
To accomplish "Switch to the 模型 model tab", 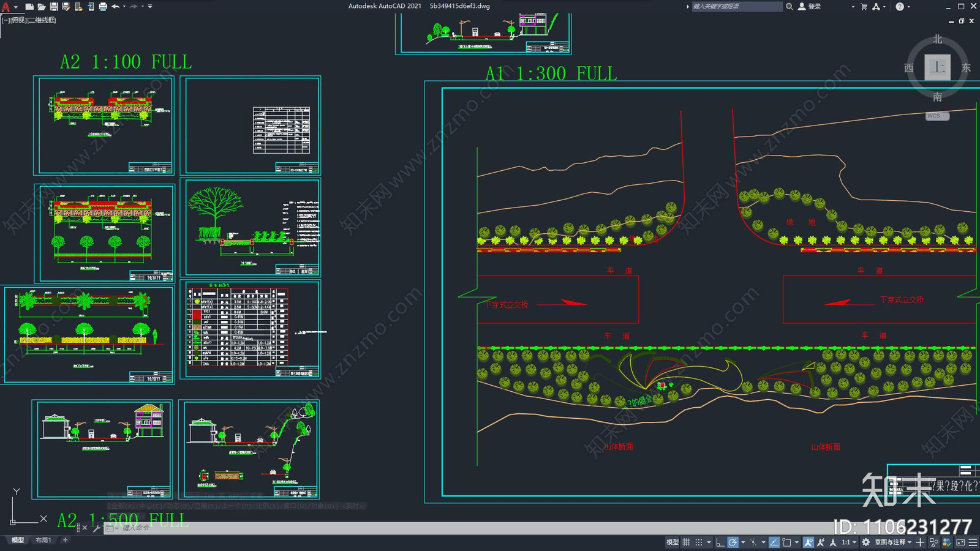I will coord(18,540).
